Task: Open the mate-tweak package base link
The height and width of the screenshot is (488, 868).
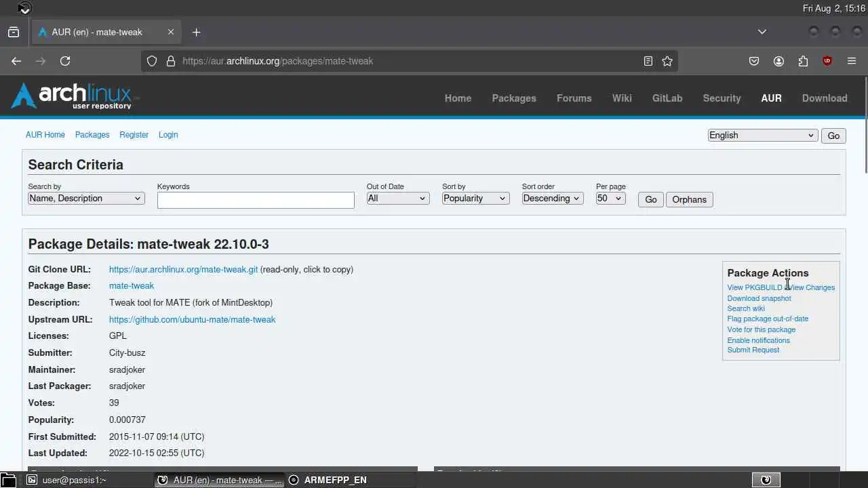Action: 132,286
